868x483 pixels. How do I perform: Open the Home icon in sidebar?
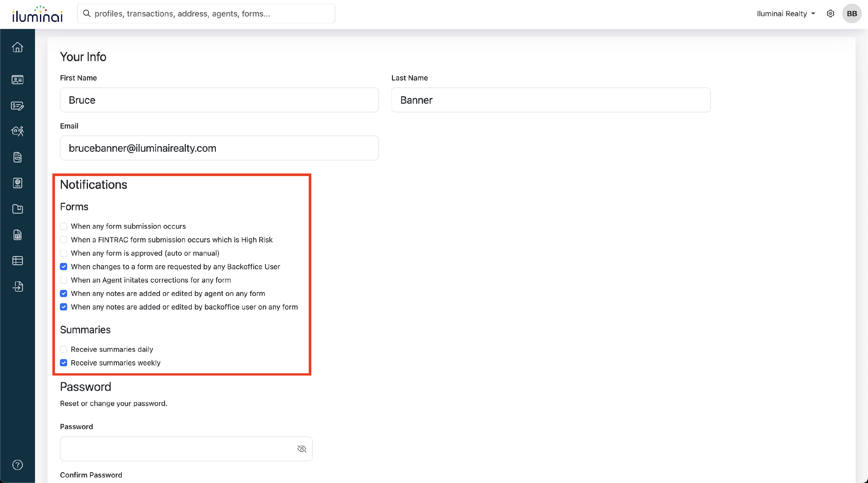(x=18, y=47)
